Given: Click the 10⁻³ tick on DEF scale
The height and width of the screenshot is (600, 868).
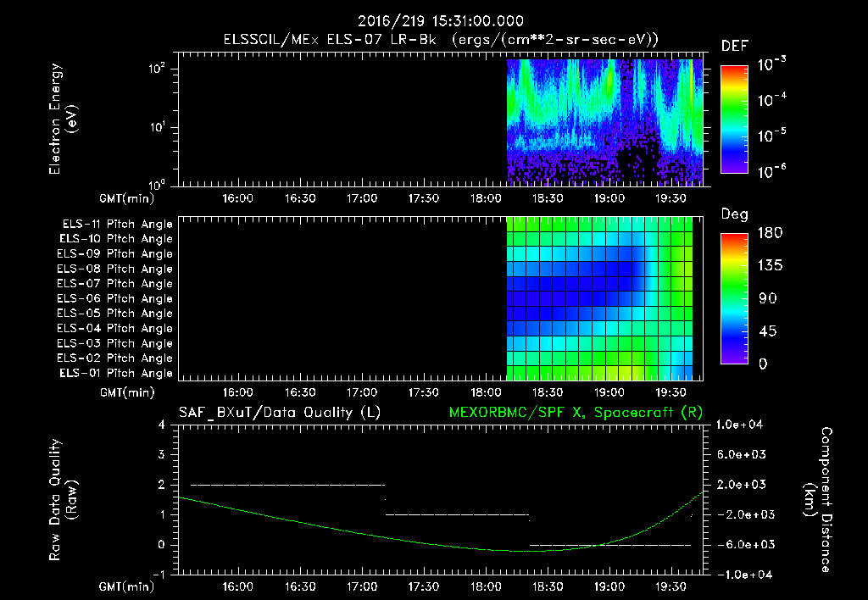Looking at the screenshot, I should (x=772, y=64).
